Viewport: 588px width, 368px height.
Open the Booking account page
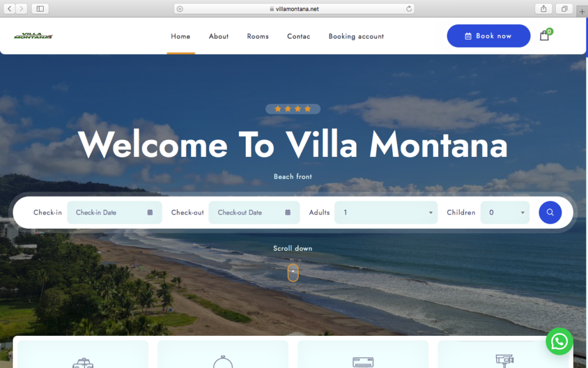pos(356,36)
